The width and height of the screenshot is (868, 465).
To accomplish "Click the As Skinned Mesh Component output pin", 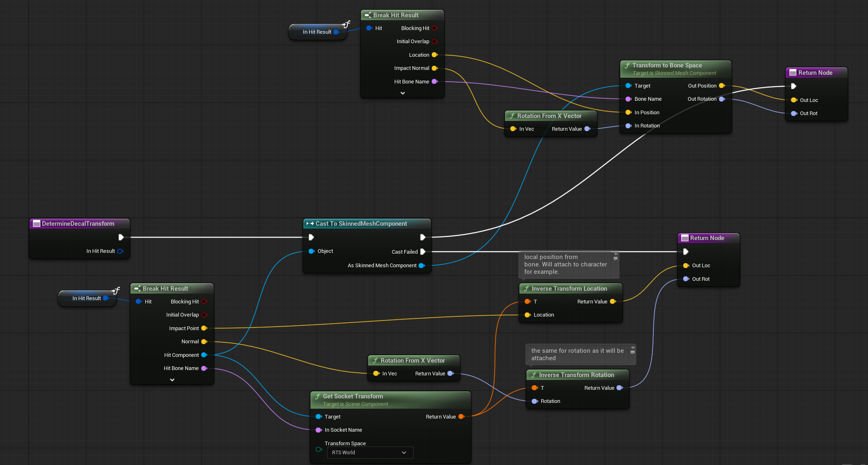I will click(x=421, y=266).
